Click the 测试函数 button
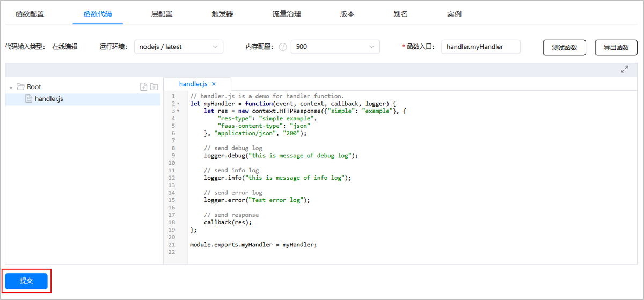 [x=564, y=47]
